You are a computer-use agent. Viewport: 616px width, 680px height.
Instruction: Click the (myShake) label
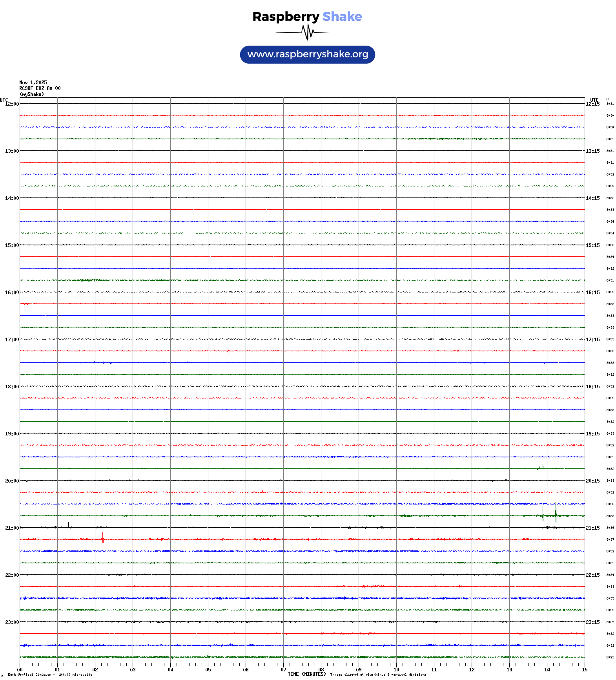(31, 94)
